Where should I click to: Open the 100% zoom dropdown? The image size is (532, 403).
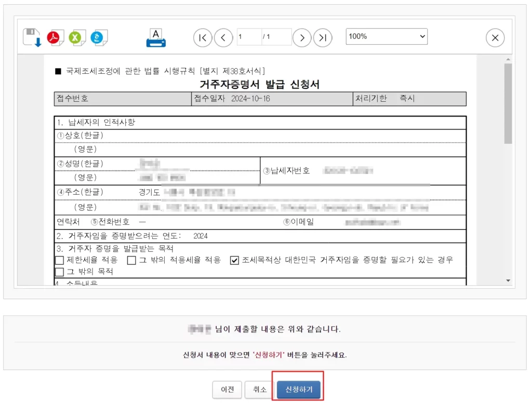coord(387,36)
